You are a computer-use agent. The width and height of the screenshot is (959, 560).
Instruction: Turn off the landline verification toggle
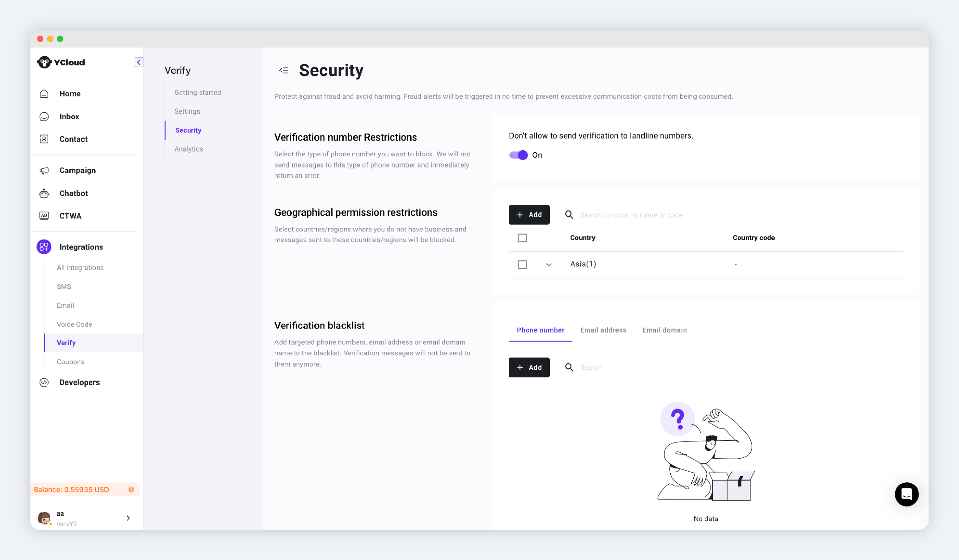(518, 155)
